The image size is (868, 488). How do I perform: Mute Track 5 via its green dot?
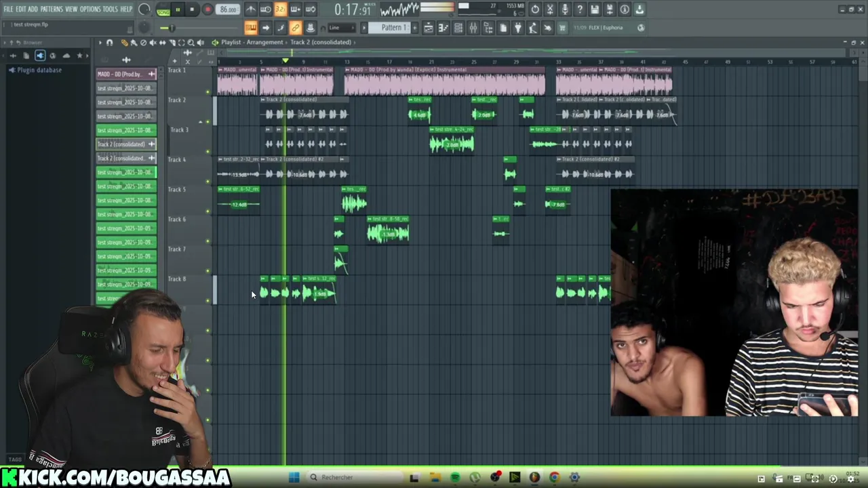[208, 211]
